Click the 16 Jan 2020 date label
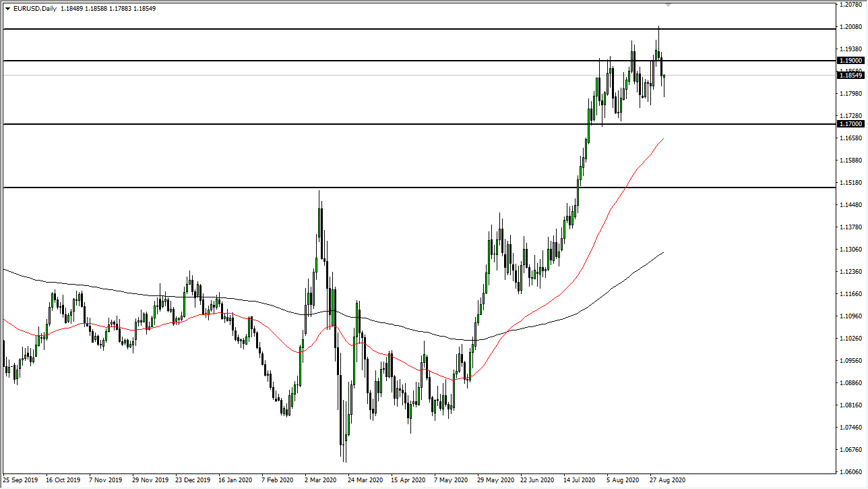Image resolution: width=868 pixels, height=489 pixels. coord(236,481)
